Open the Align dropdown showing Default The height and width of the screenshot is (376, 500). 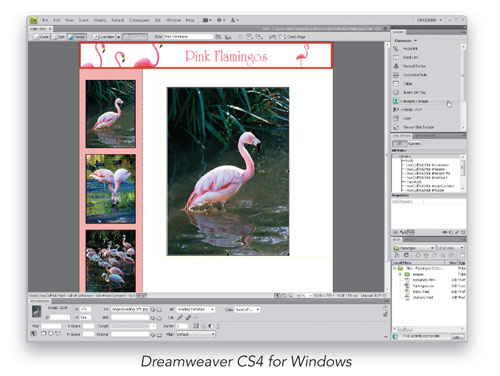[x=195, y=334]
